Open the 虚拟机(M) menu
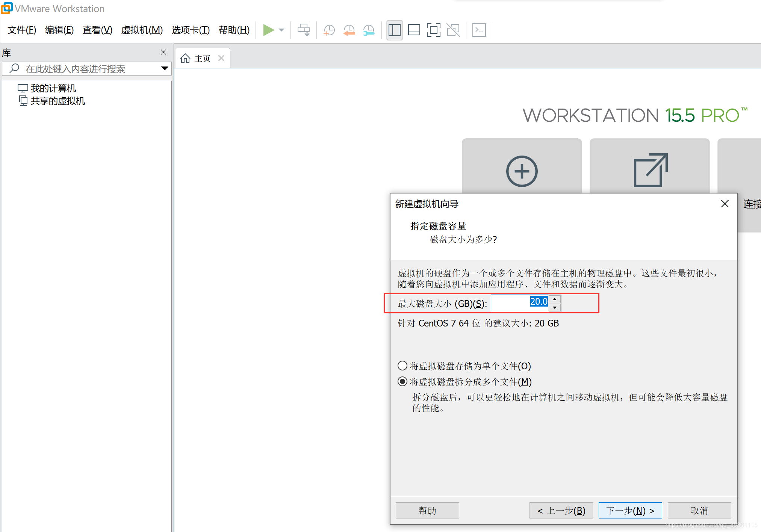 coord(142,30)
